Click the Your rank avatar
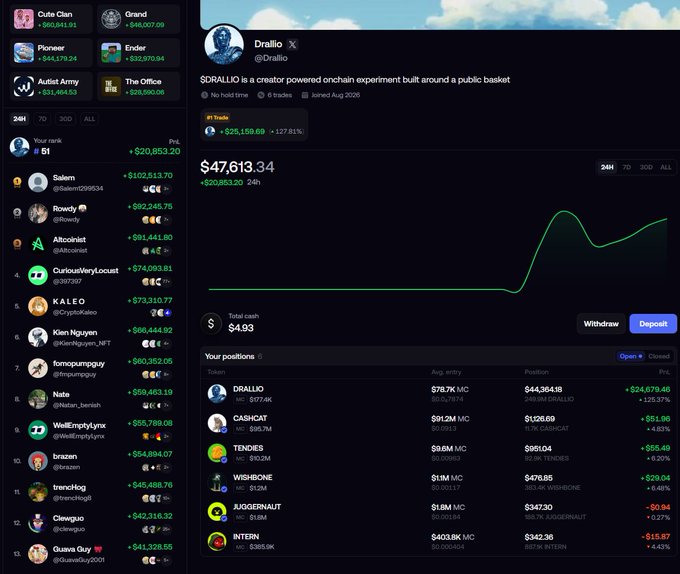 click(20, 147)
